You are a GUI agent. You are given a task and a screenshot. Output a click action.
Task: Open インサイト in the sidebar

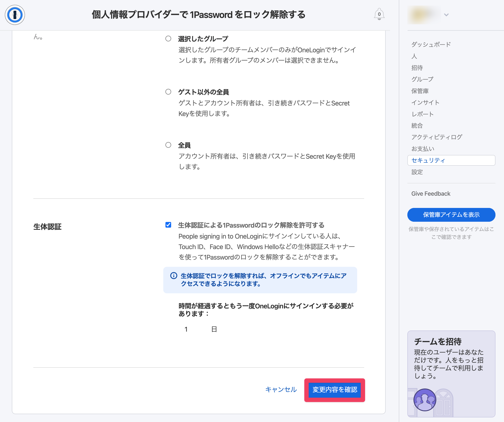425,102
